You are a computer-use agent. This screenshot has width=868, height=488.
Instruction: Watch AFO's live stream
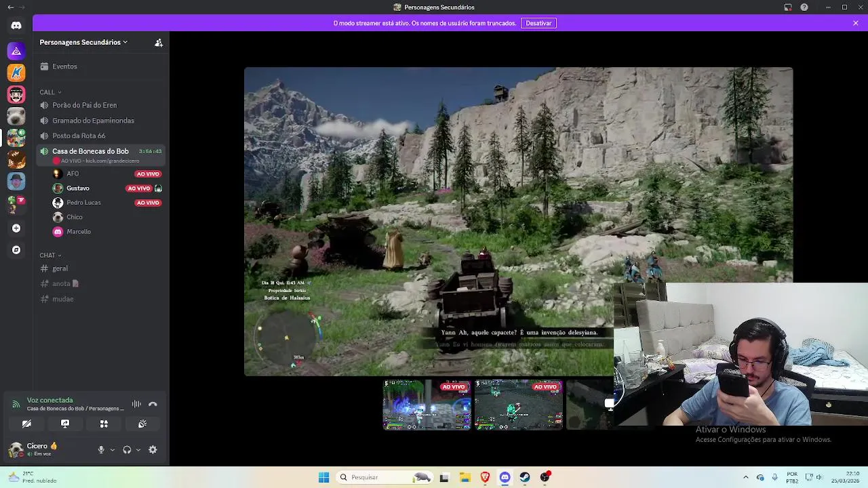(x=148, y=174)
